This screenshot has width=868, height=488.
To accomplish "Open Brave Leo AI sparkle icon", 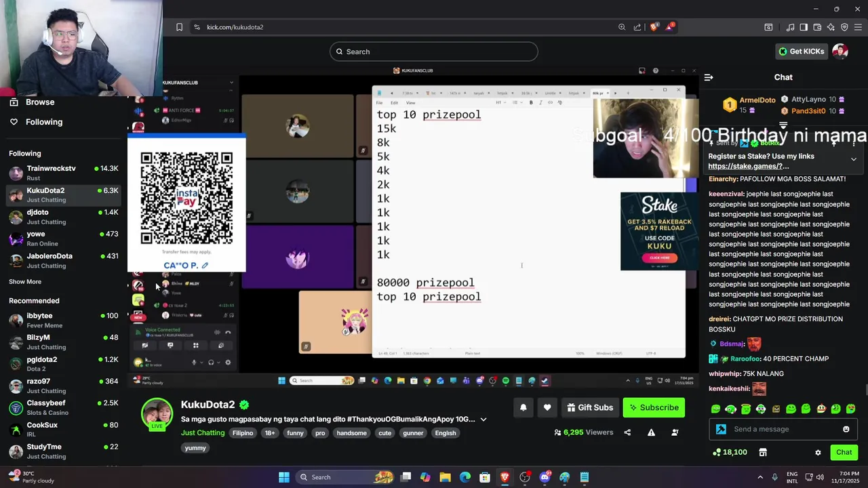I will (831, 27).
